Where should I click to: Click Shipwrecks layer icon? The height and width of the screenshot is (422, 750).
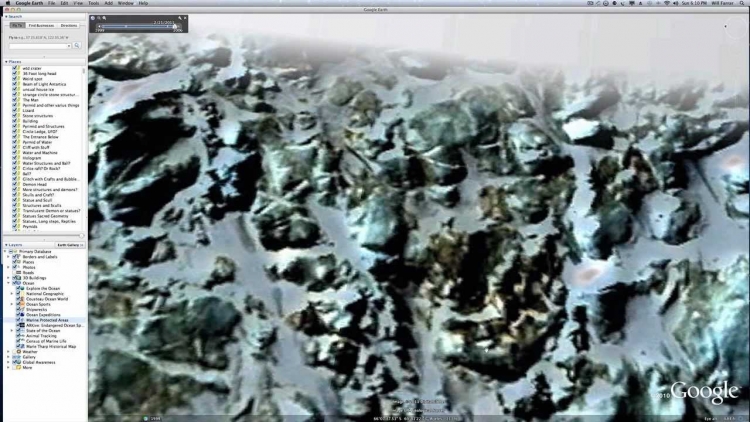click(x=22, y=310)
